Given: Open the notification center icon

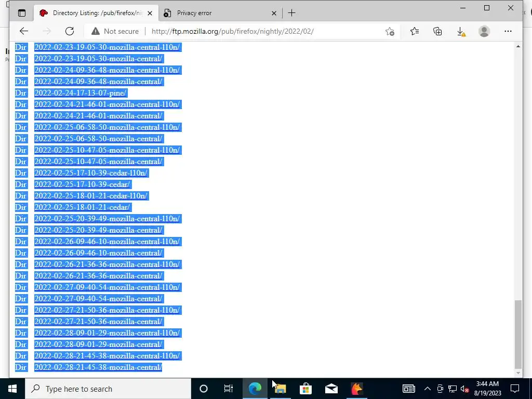Looking at the screenshot, I should coord(515,389).
